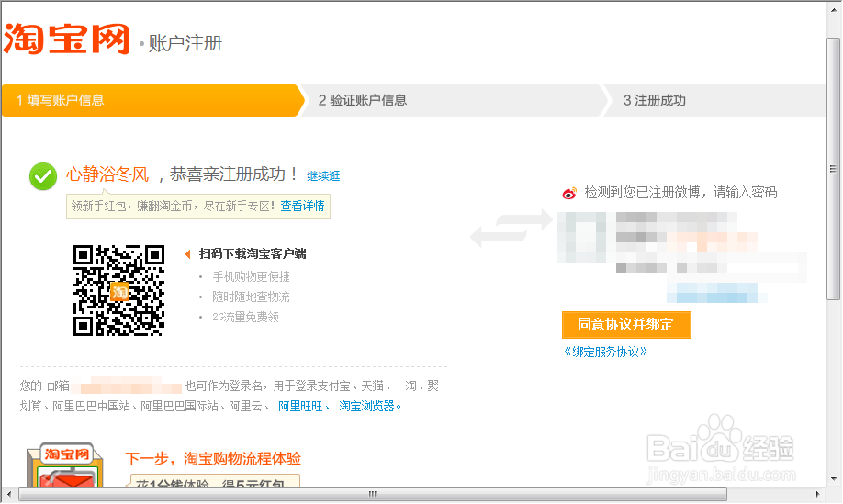Viewport: 843px width, 504px height.
Task: Click horizontal scrollbar left arrow
Action: point(8,494)
